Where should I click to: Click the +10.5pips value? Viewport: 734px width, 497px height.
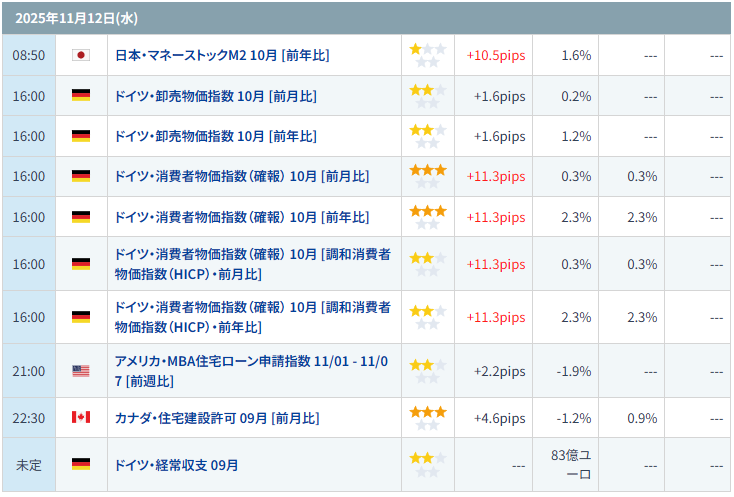[495, 55]
